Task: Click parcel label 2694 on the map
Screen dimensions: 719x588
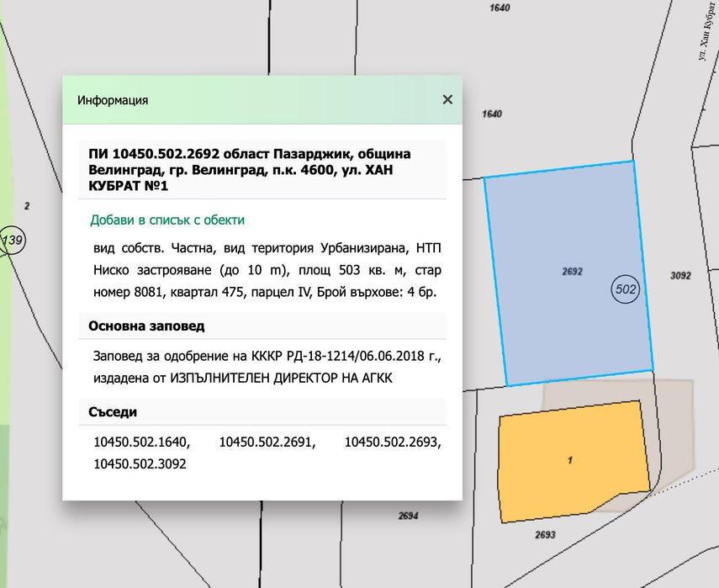Action: pyautogui.click(x=408, y=516)
